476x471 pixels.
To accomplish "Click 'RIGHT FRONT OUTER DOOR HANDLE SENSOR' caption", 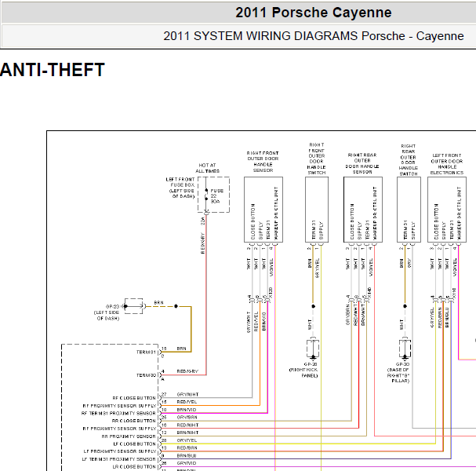I will [263, 162].
